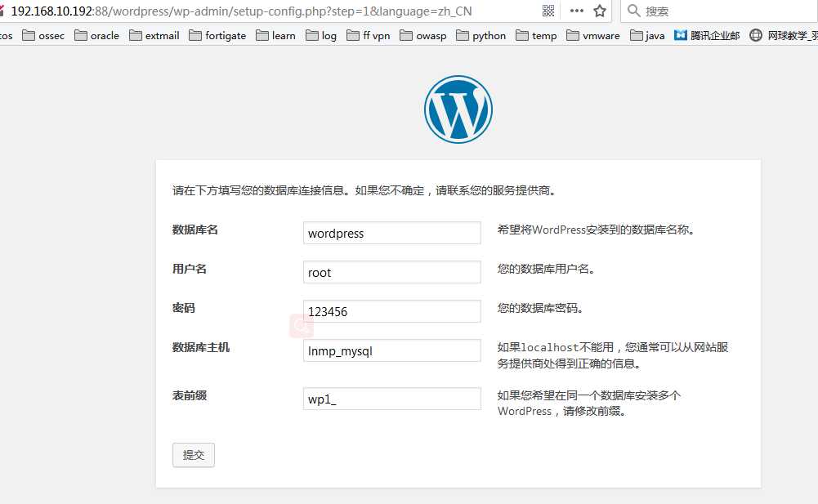
Task: Open the temp bookmarks folder
Action: (x=536, y=35)
